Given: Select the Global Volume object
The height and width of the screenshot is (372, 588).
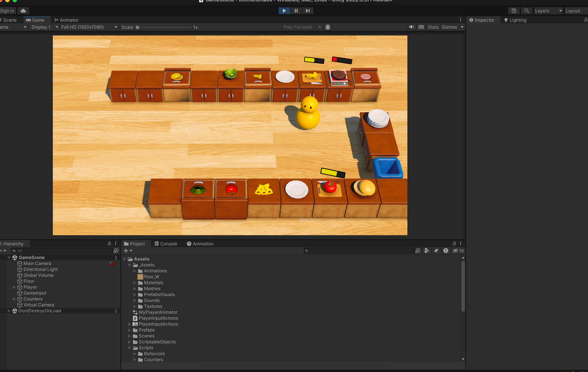Looking at the screenshot, I should click(38, 275).
